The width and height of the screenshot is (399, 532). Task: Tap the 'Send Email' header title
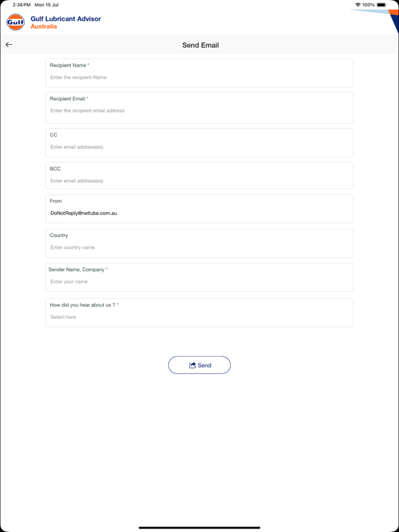(x=200, y=45)
